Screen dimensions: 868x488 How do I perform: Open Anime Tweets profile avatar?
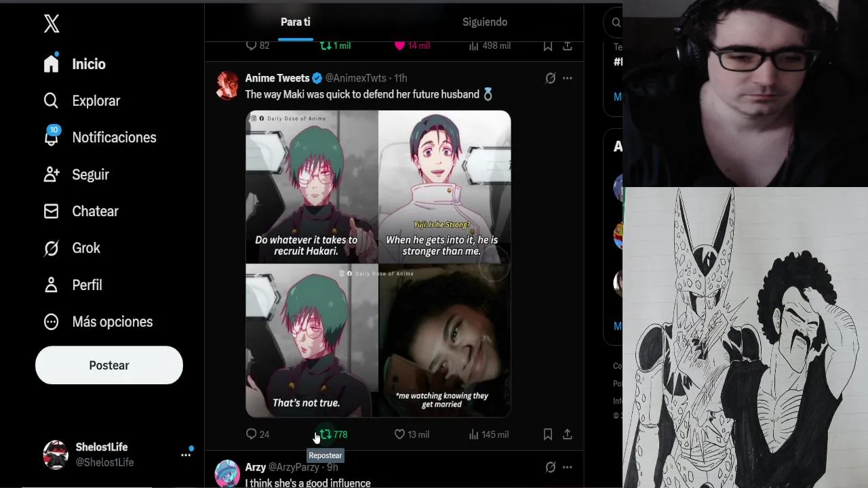pos(228,86)
